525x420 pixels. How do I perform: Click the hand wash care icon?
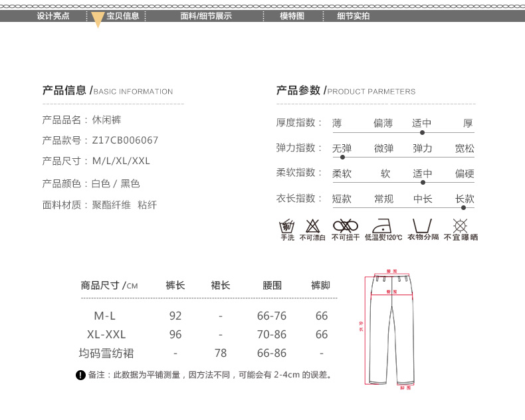tap(287, 225)
